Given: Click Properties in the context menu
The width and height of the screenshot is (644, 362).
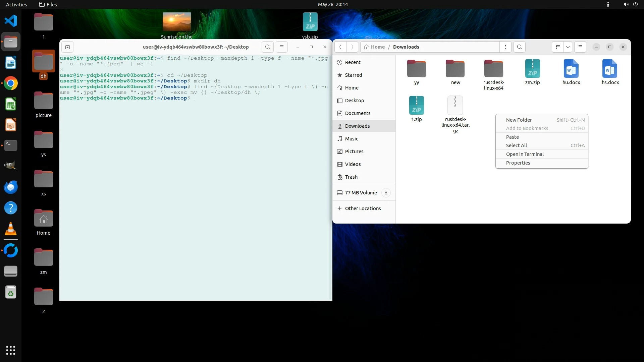Looking at the screenshot, I should pyautogui.click(x=518, y=163).
